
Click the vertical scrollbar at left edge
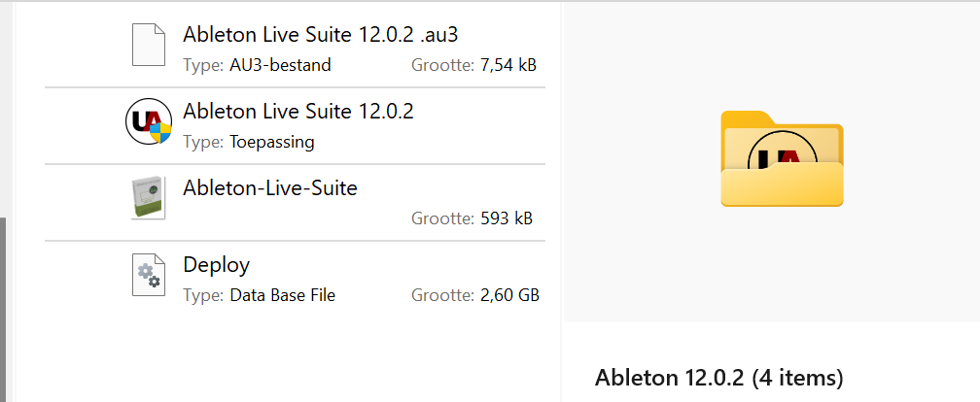(3, 310)
